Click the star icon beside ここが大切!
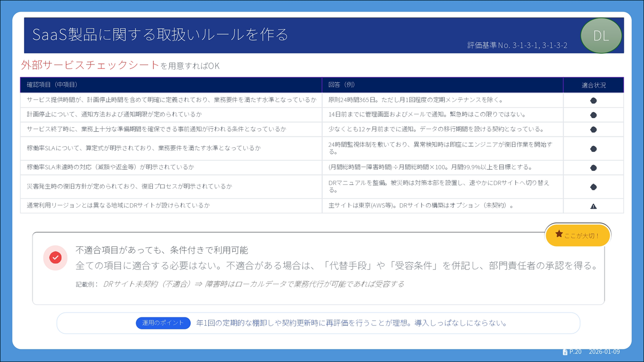Image resolution: width=644 pixels, height=362 pixels. point(559,234)
